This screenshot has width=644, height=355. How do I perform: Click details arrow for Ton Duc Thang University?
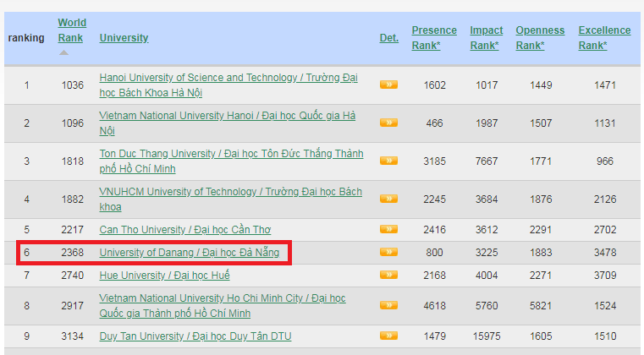(388, 161)
